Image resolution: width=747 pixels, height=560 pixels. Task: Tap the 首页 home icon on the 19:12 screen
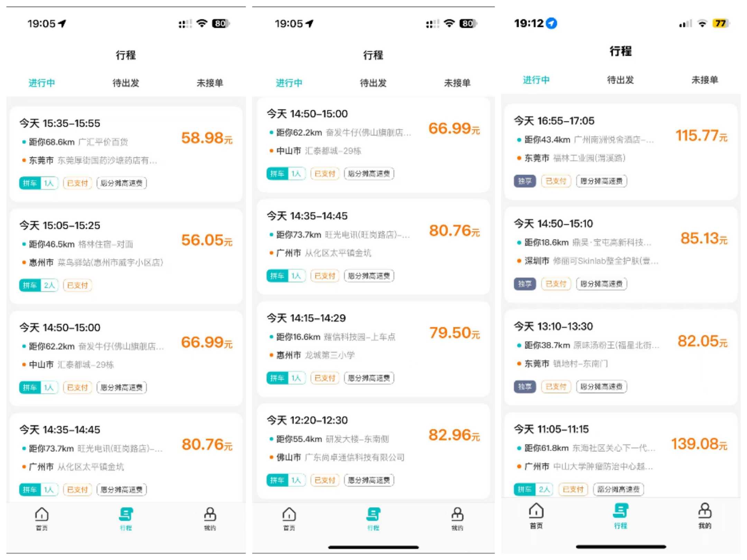pyautogui.click(x=536, y=515)
